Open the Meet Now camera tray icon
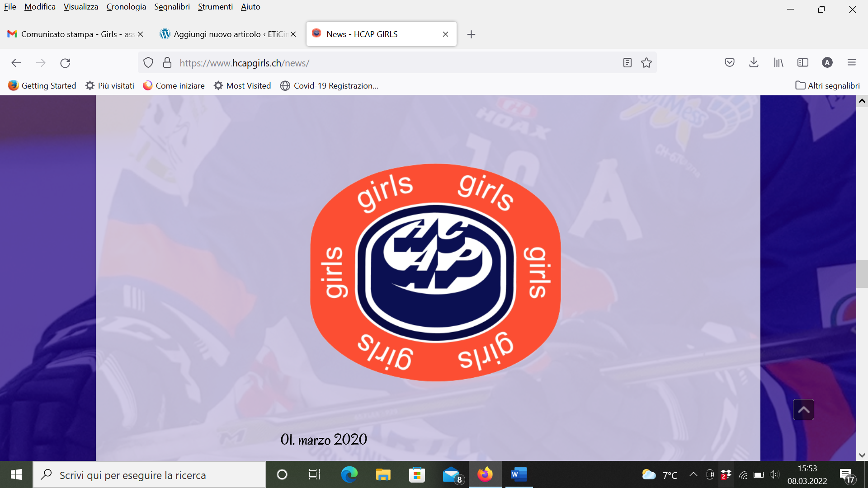This screenshot has height=488, width=868. click(x=710, y=474)
